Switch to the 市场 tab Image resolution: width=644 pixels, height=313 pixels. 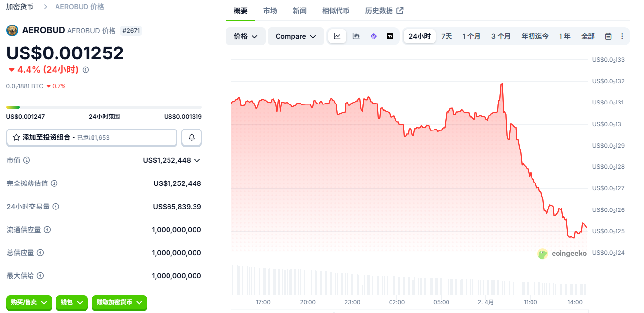(270, 11)
